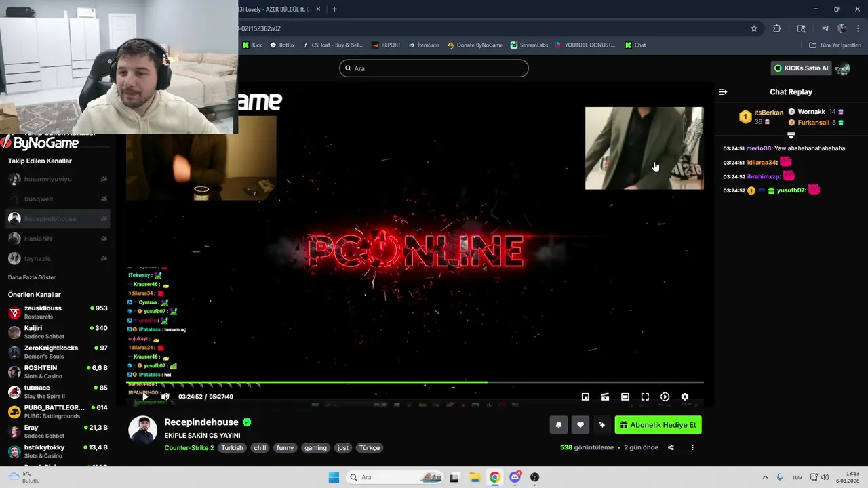868x488 pixels.
Task: Select the Türkçe tag
Action: (x=370, y=448)
